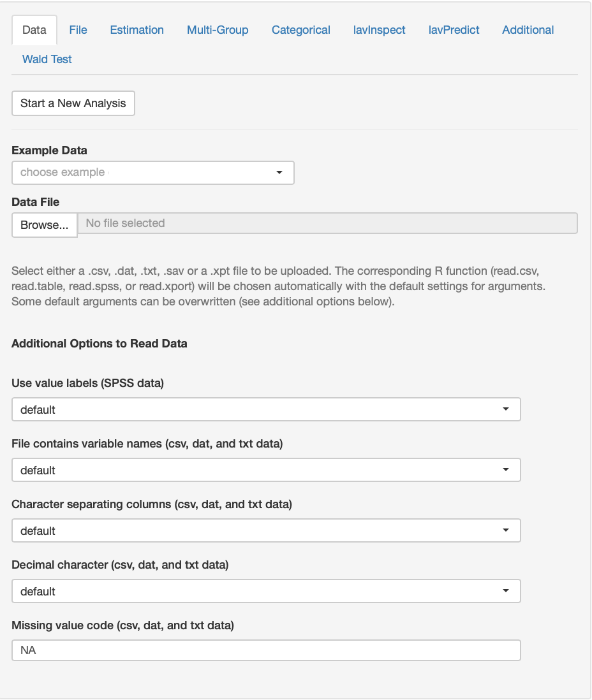592x700 pixels.
Task: Open the Example Data dropdown
Action: (152, 173)
